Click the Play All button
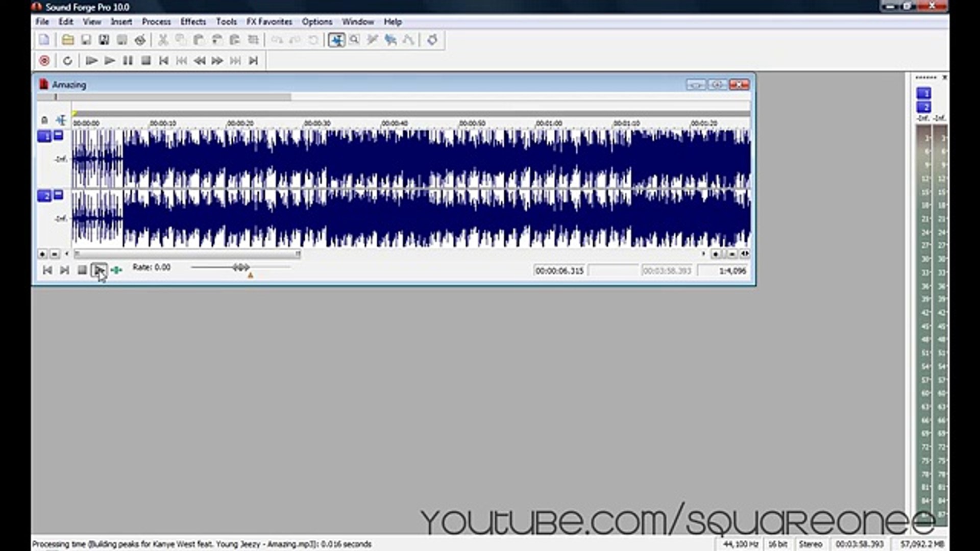980x551 pixels. [x=91, y=61]
